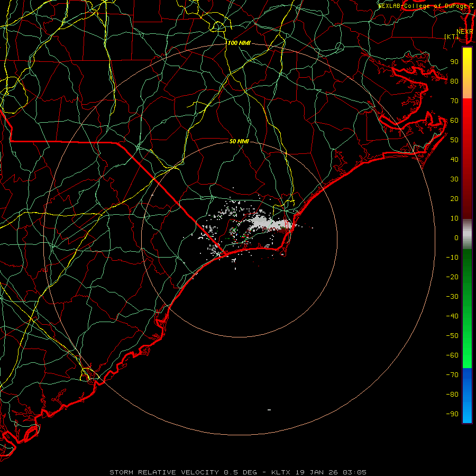This screenshot has height=476, width=476.
Task: Click the positive 80 scale value
Action: 454,81
